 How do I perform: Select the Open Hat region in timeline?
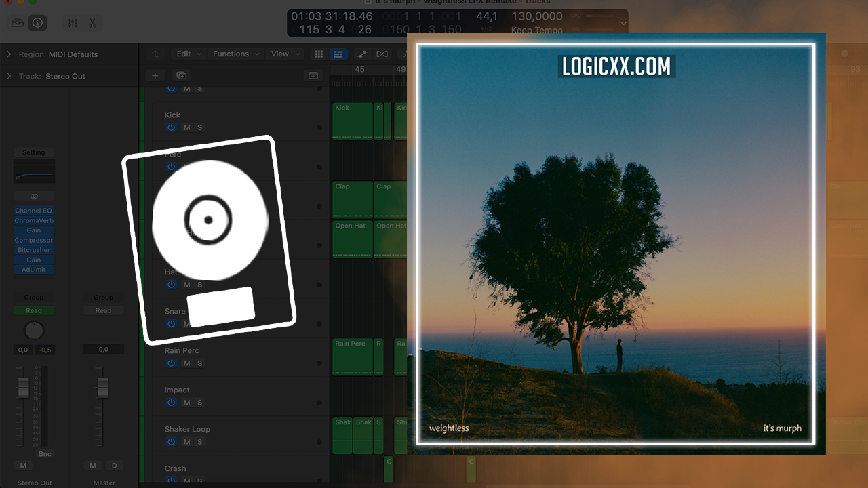pyautogui.click(x=352, y=239)
